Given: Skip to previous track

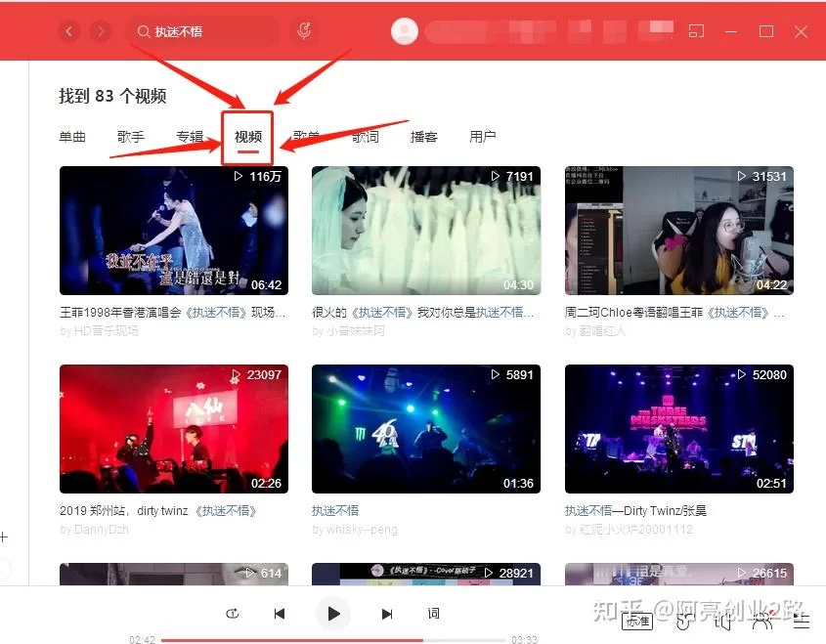Looking at the screenshot, I should (x=280, y=614).
